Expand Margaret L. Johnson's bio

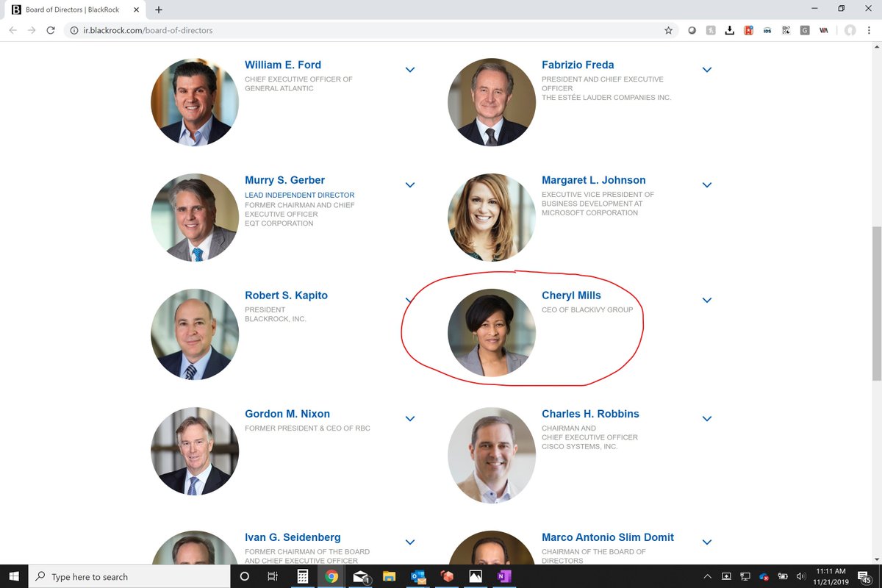coord(707,185)
